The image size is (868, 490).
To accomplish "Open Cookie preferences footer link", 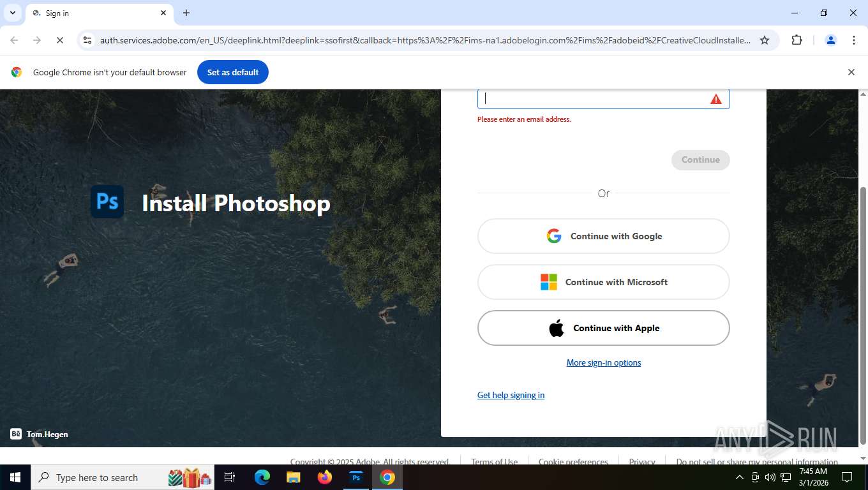I will click(573, 461).
